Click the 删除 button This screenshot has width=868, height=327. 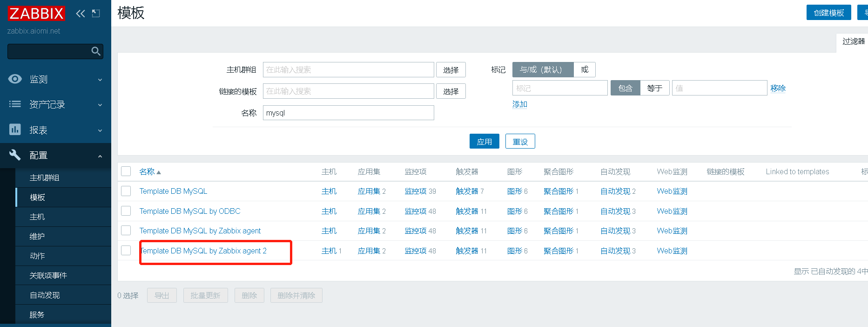point(249,295)
